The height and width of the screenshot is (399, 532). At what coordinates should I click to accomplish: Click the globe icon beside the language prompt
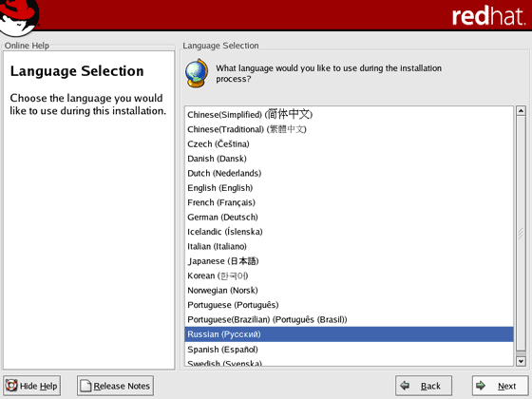[197, 73]
